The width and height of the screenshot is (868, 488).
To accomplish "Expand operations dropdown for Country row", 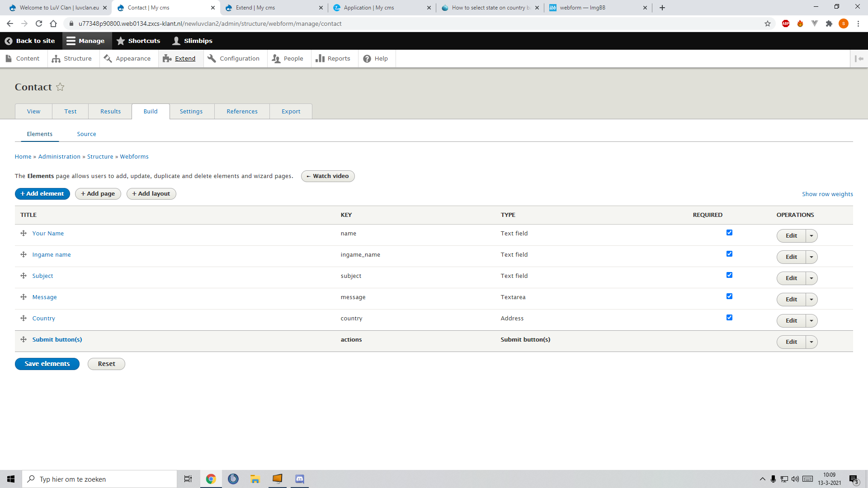I will click(811, 321).
